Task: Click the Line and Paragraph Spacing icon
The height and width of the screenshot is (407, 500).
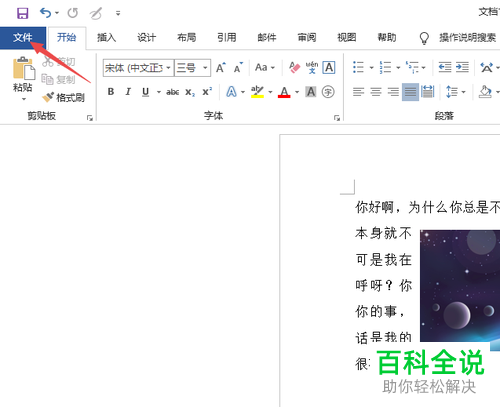Action: (452, 92)
